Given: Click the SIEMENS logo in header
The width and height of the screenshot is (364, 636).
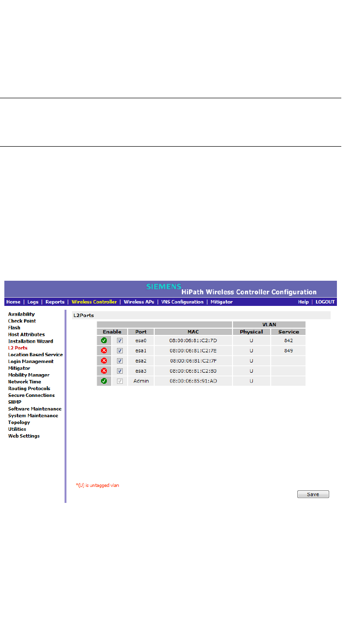Looking at the screenshot, I should (x=164, y=286).
